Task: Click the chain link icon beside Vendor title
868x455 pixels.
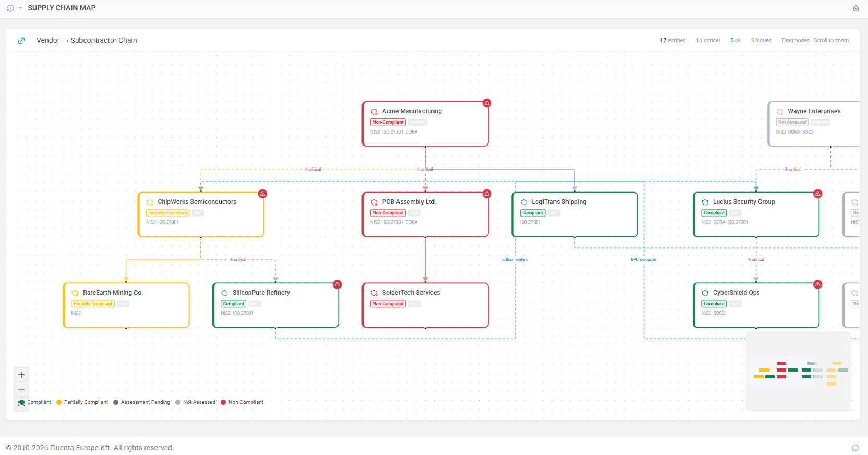Action: (21, 41)
